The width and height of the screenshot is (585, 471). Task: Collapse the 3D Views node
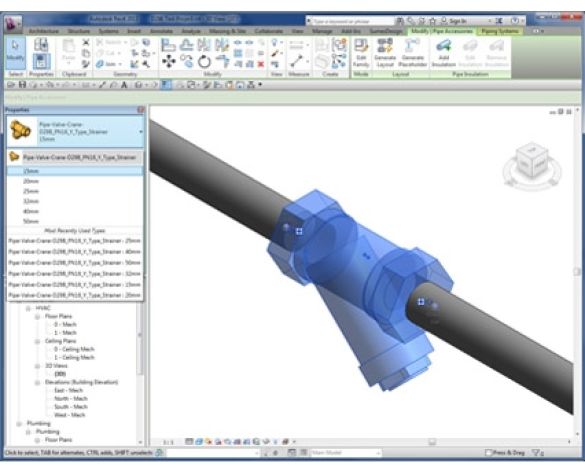click(x=37, y=366)
